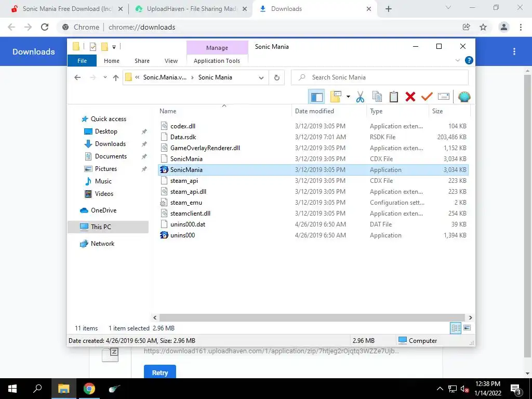Click the orange checkmark Properties icon
Image resolution: width=532 pixels, height=399 pixels.
427,97
